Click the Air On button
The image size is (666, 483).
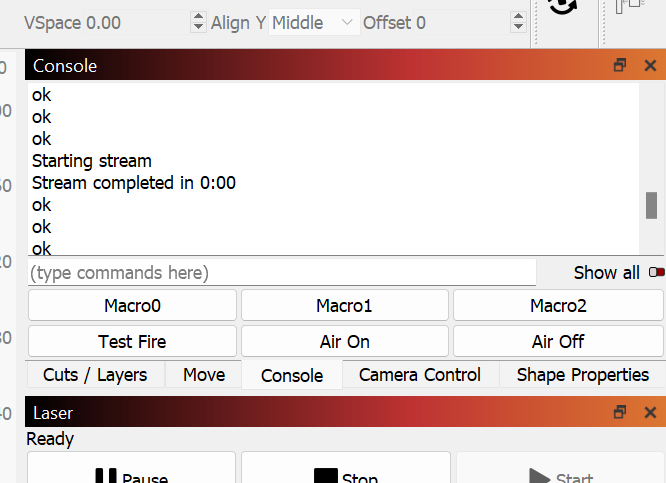pos(345,341)
